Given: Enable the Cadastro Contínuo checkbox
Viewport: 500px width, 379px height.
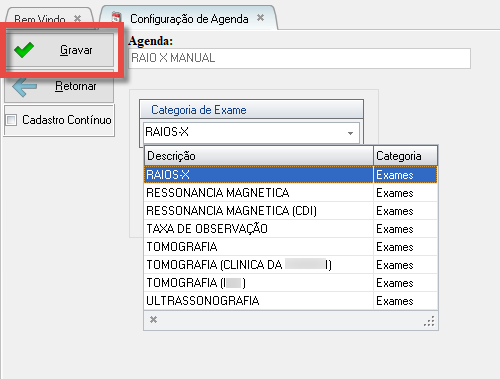Looking at the screenshot, I should (11, 120).
